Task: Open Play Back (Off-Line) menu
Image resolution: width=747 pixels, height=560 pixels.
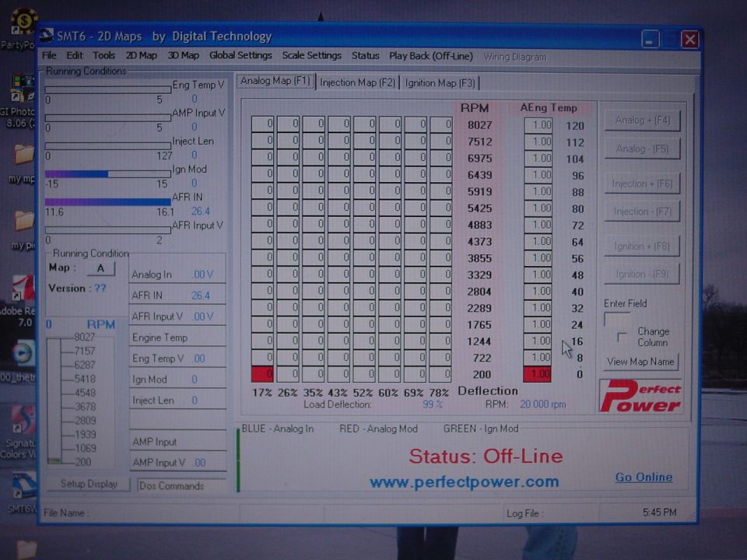Action: point(430,56)
